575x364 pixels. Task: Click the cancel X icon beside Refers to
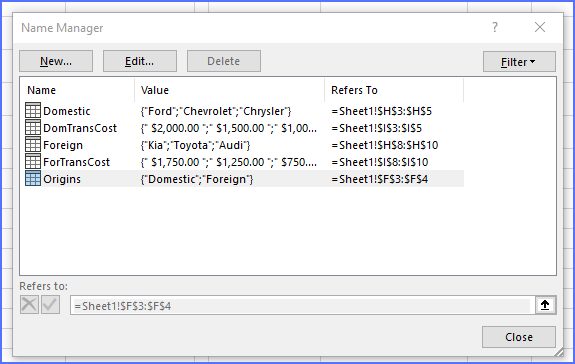coord(29,305)
